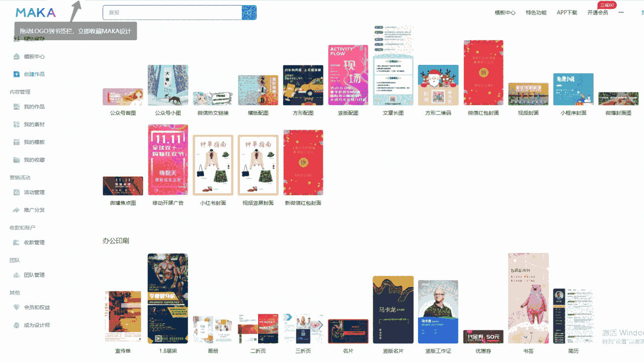The image size is (644, 362).
Task: Select 我的收藏 folder icon
Action: (17, 159)
